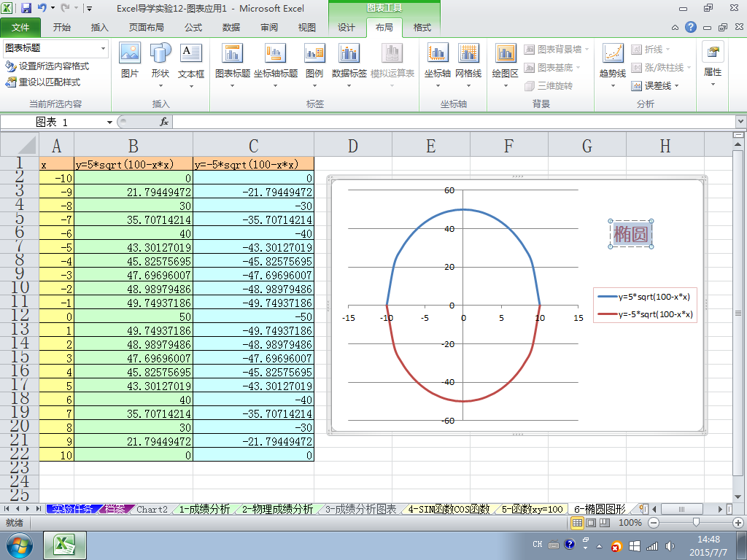Open the 实验任务 sheet tab
The width and height of the screenshot is (747, 560).
point(72,509)
